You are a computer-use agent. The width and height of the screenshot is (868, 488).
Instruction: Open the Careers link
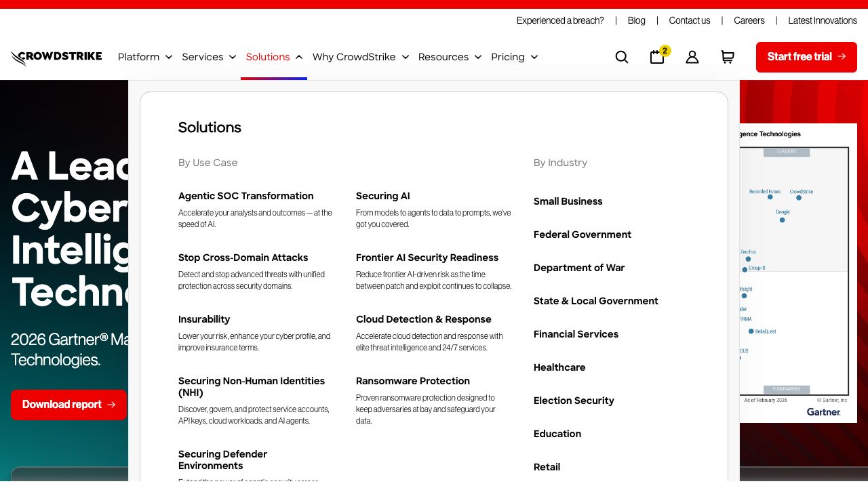click(749, 20)
